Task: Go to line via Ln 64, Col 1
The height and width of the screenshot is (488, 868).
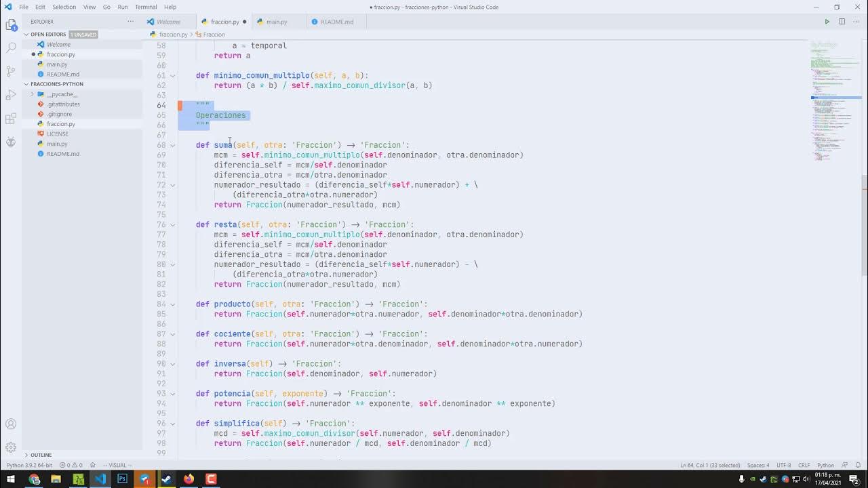Action: coord(710,465)
